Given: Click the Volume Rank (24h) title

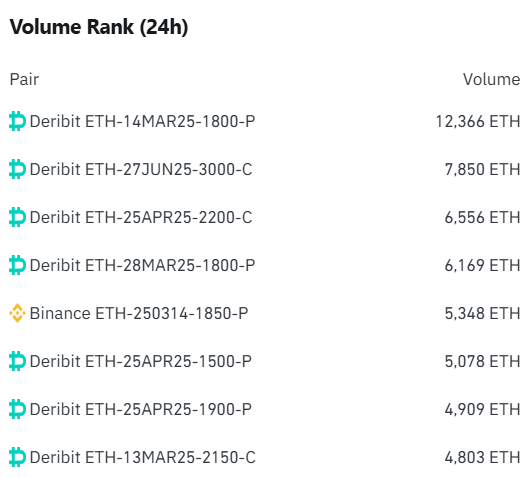Looking at the screenshot, I should [x=99, y=27].
